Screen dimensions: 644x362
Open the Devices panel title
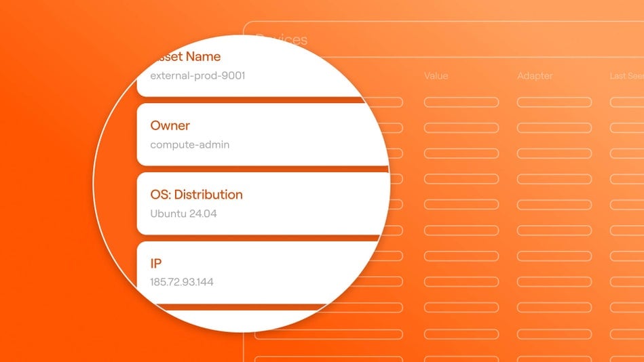tap(282, 40)
